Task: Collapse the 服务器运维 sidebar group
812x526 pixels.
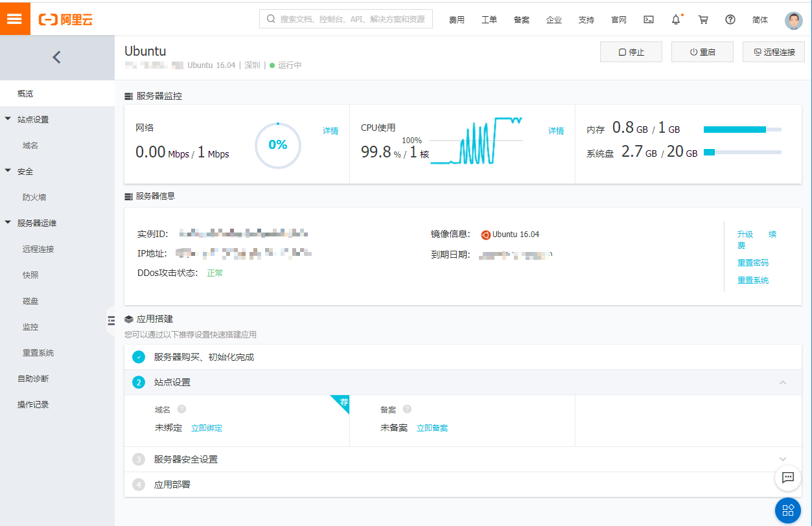Action: point(8,223)
